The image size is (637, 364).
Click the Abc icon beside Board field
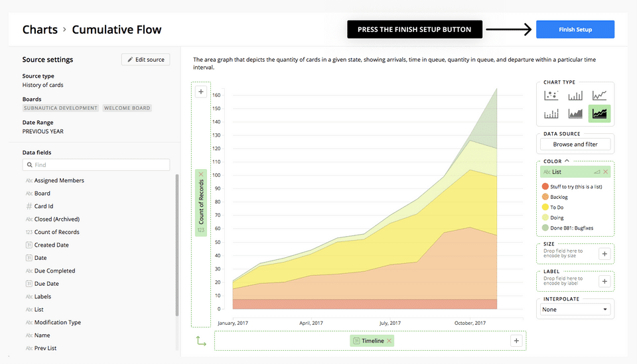coord(29,194)
